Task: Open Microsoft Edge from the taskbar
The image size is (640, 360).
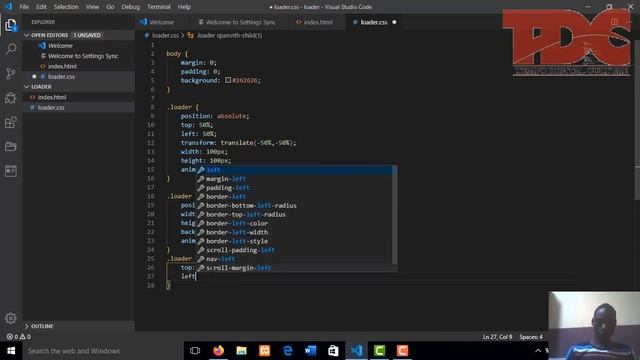Action: [x=288, y=351]
